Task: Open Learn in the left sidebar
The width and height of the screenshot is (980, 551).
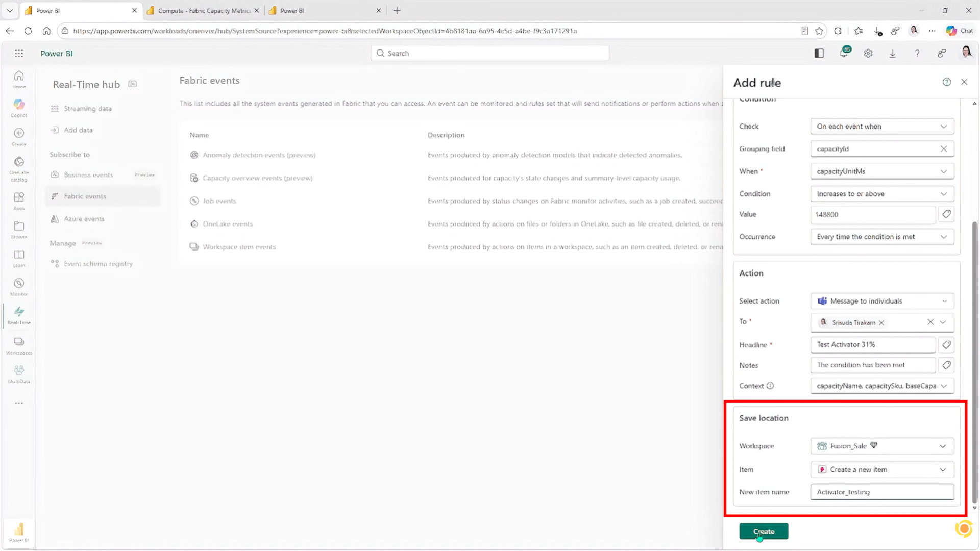Action: point(19,258)
